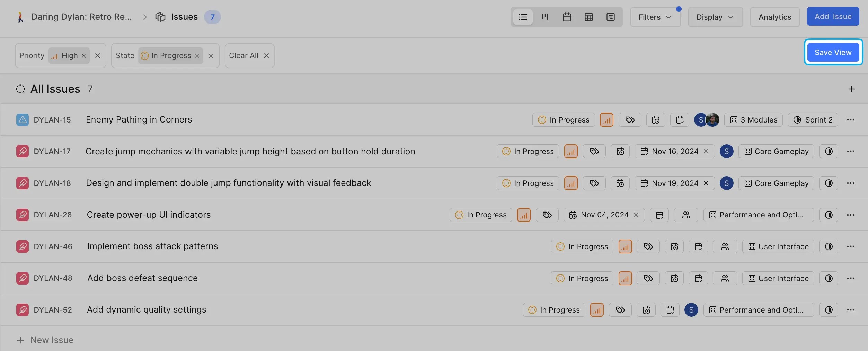Remove In Progress state filter chip
This screenshot has height=351, width=868.
click(x=197, y=56)
